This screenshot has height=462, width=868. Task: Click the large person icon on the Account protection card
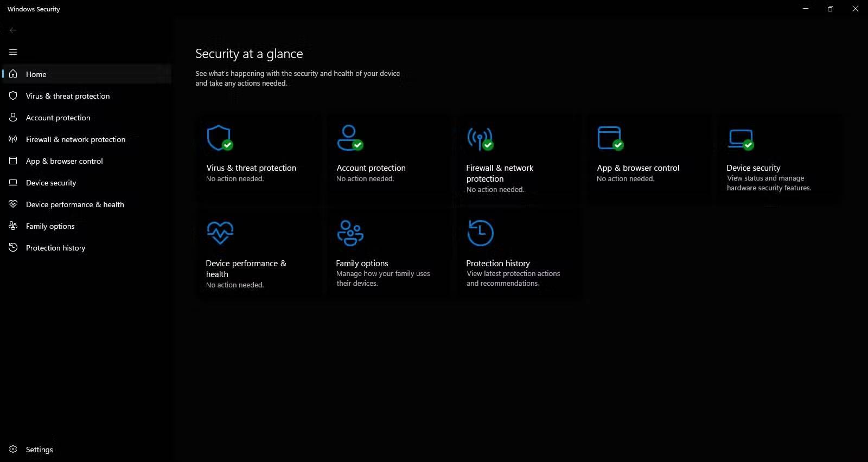[350, 138]
